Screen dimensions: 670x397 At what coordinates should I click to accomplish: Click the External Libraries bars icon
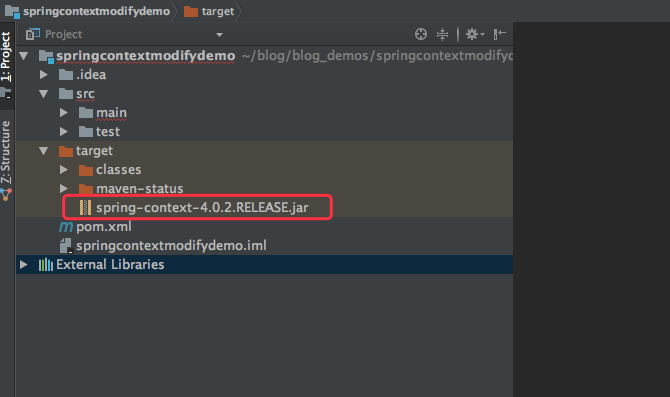[x=46, y=265]
